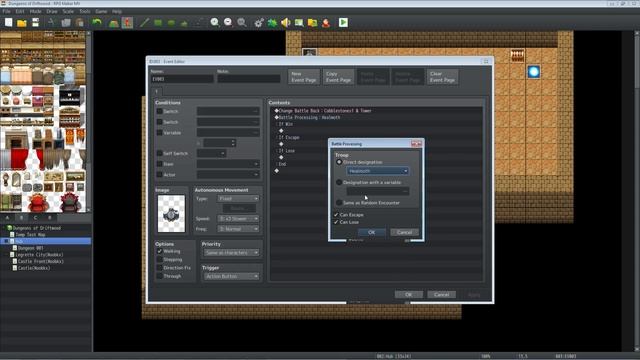
Task: Open the Tools menu
Action: pyautogui.click(x=84, y=11)
